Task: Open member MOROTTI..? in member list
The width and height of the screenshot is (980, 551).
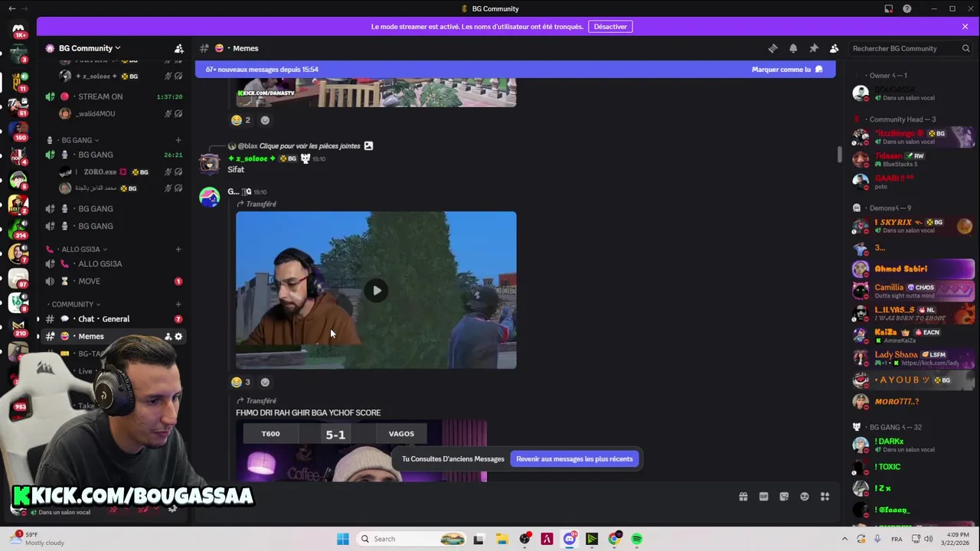Action: tap(913, 402)
